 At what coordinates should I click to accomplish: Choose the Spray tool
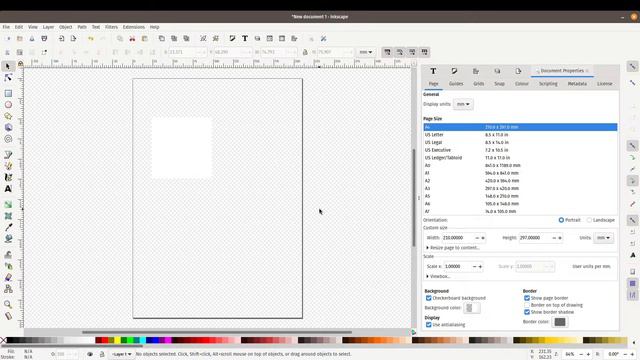[x=8, y=266]
